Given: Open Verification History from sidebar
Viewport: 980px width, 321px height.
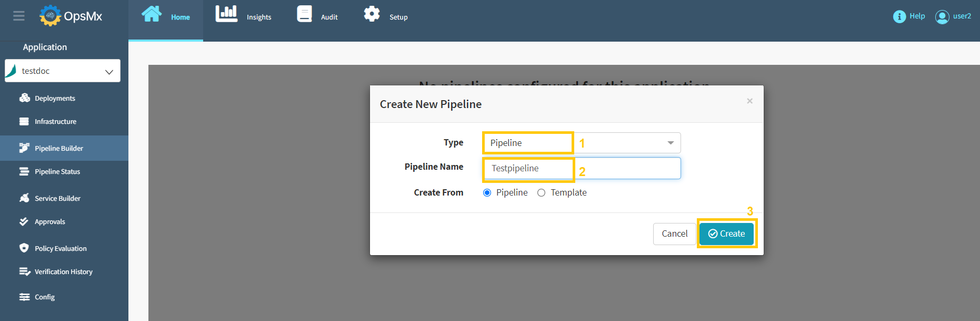Looking at the screenshot, I should coord(63,272).
